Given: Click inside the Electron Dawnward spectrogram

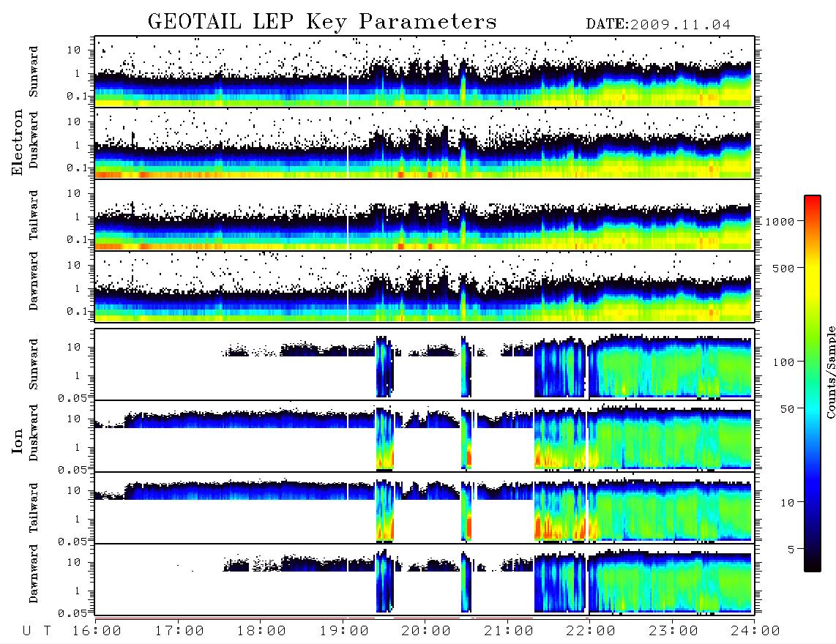Looking at the screenshot, I should pyautogui.click(x=425, y=286).
